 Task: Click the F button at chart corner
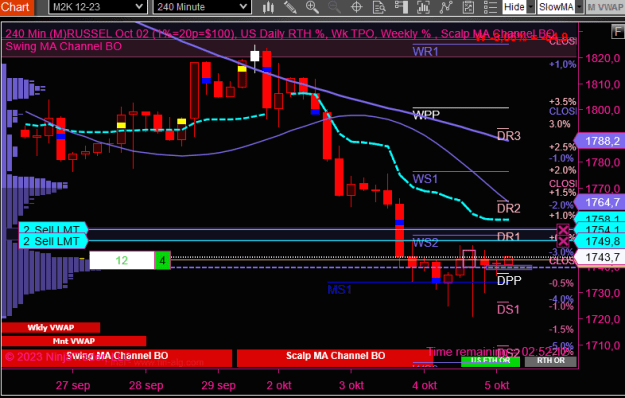617,31
